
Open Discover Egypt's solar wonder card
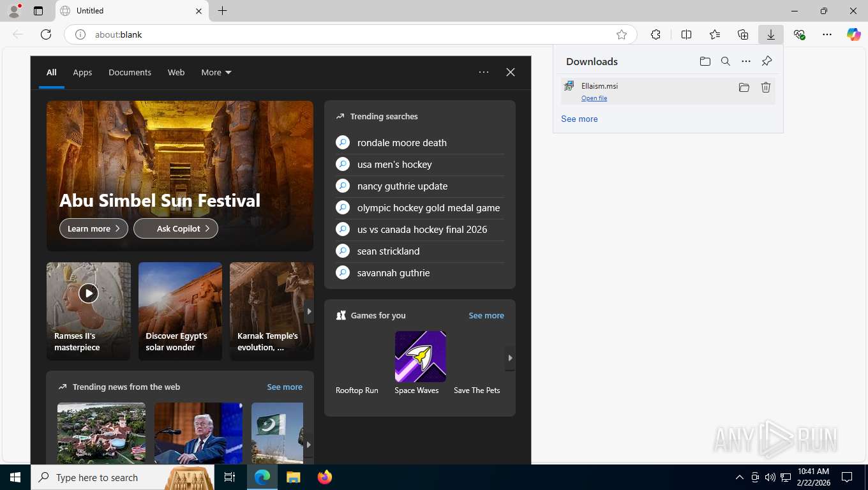click(x=181, y=311)
